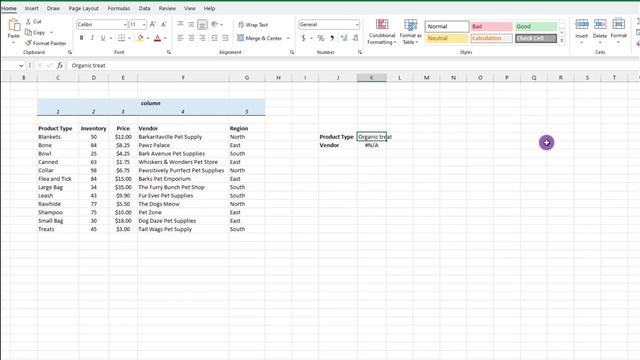Image resolution: width=640 pixels, height=360 pixels.
Task: Open Format as Table
Action: coord(411,31)
